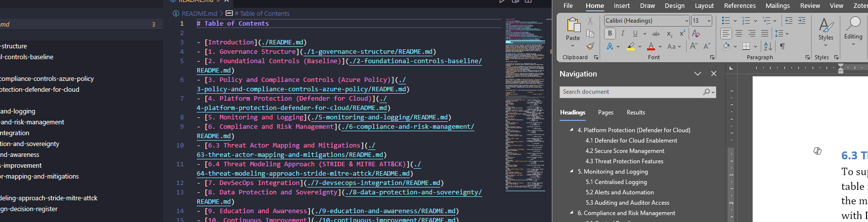Toggle bold formatting in Word
868x222 pixels.
tap(610, 34)
